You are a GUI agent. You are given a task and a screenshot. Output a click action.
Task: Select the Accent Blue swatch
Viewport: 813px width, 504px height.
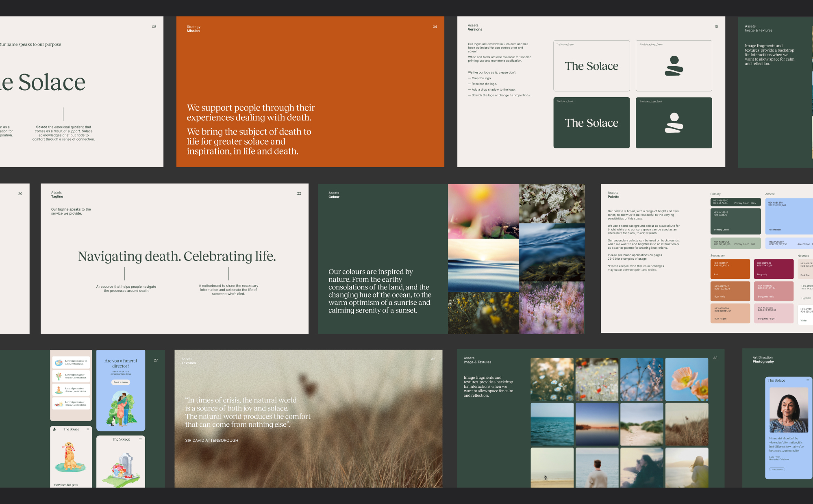pyautogui.click(x=789, y=216)
